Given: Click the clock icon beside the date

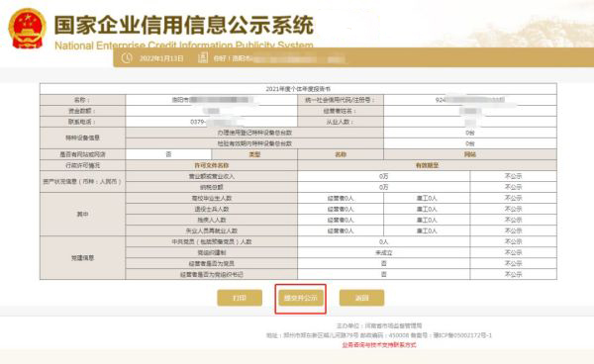Looking at the screenshot, I should 127,58.
